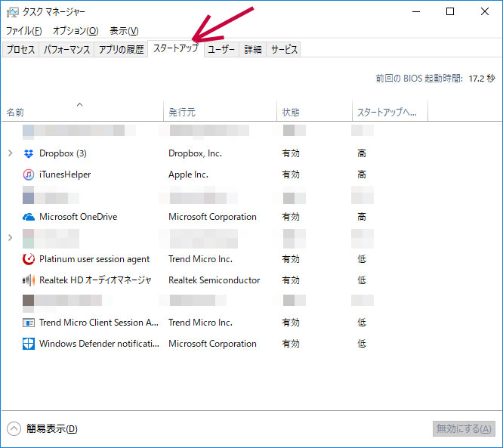Sort by the 状態 column header

[314, 111]
